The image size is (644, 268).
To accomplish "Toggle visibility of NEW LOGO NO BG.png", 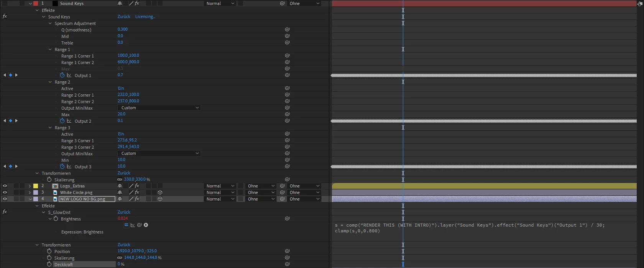I will pyautogui.click(x=5, y=199).
